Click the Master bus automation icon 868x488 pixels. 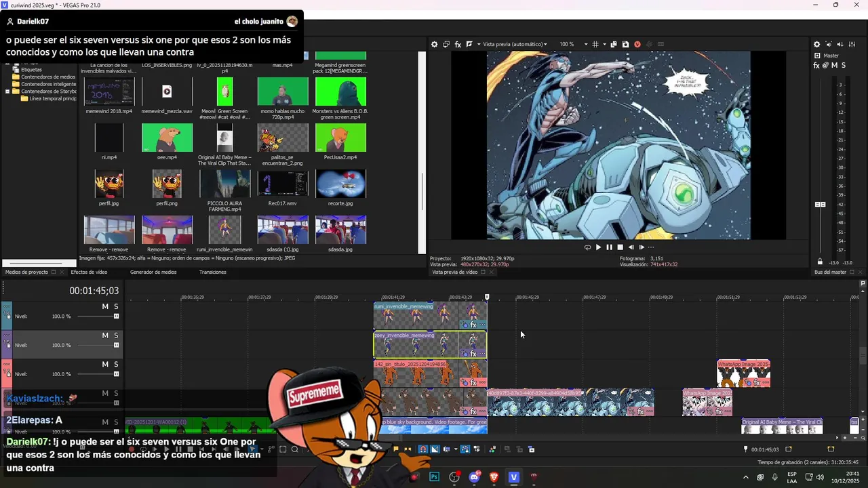[825, 65]
